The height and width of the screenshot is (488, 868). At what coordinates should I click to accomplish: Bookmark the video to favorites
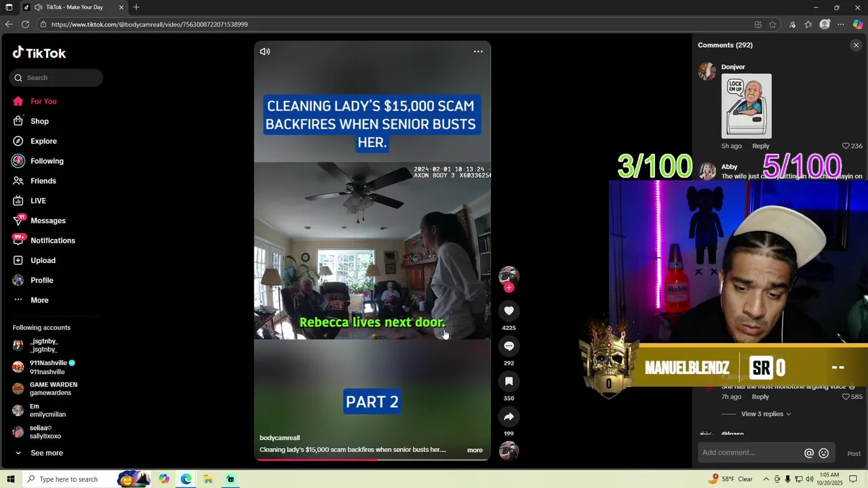click(509, 381)
